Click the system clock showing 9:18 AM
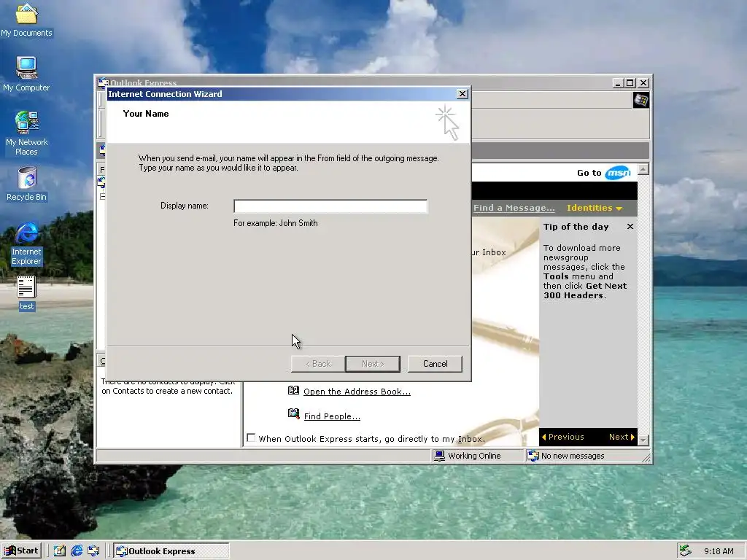Image resolution: width=747 pixels, height=560 pixels. point(719,551)
